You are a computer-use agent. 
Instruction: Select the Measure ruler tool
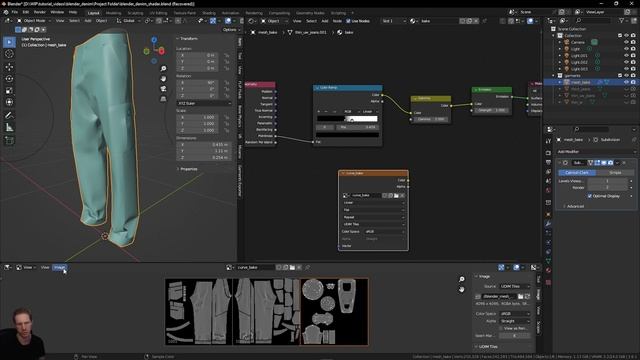pos(9,128)
